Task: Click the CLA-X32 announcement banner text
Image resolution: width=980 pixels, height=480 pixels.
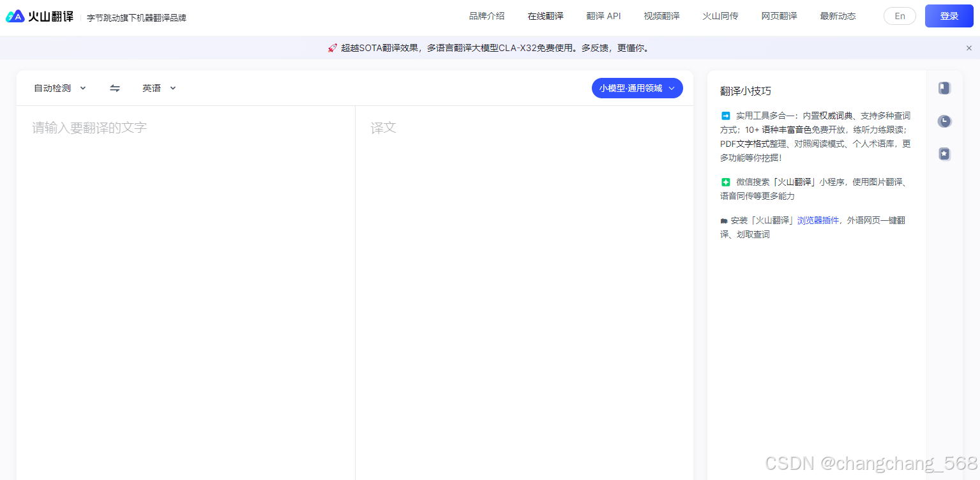Action: pos(495,48)
